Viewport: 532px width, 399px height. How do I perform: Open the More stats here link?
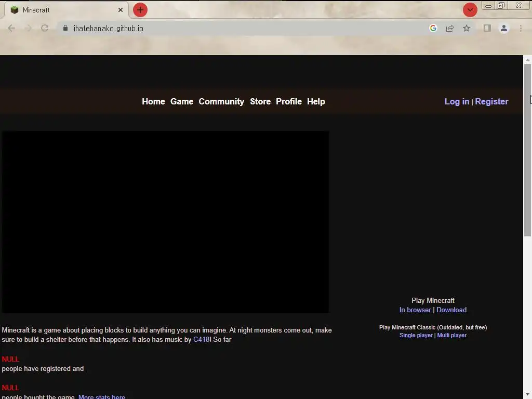click(x=102, y=396)
